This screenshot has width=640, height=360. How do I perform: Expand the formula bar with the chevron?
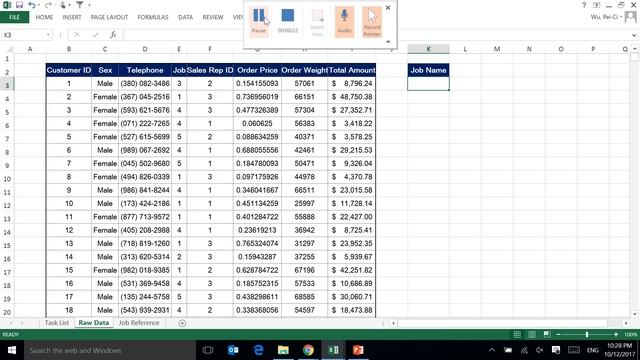point(634,35)
